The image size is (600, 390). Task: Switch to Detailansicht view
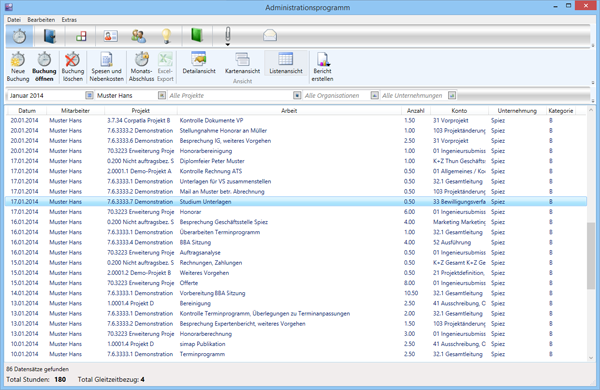coord(199,63)
